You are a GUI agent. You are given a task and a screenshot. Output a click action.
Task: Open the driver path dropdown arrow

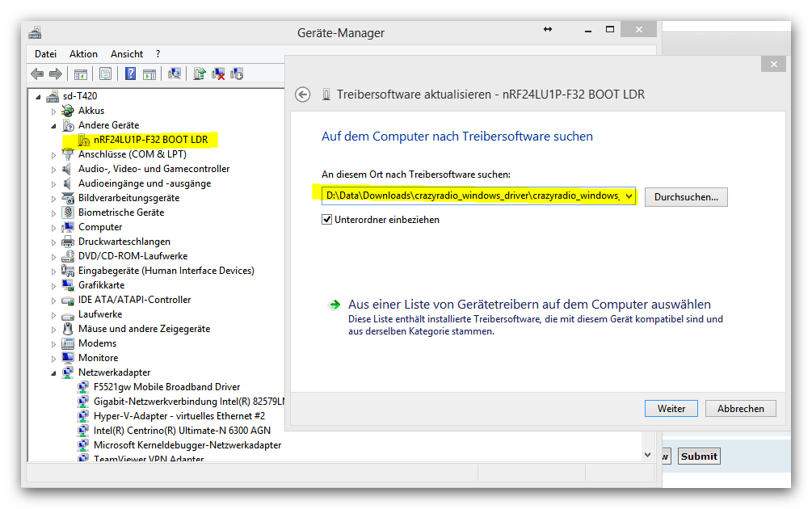click(629, 196)
